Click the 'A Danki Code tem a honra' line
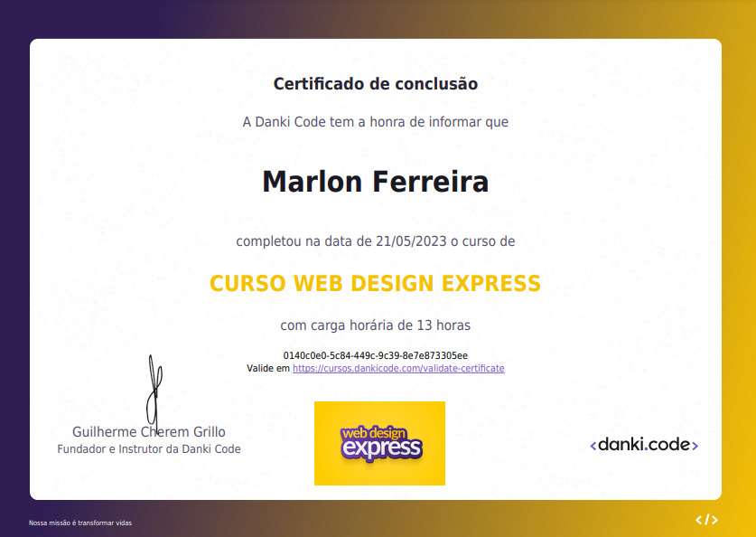The image size is (756, 537). (x=375, y=122)
